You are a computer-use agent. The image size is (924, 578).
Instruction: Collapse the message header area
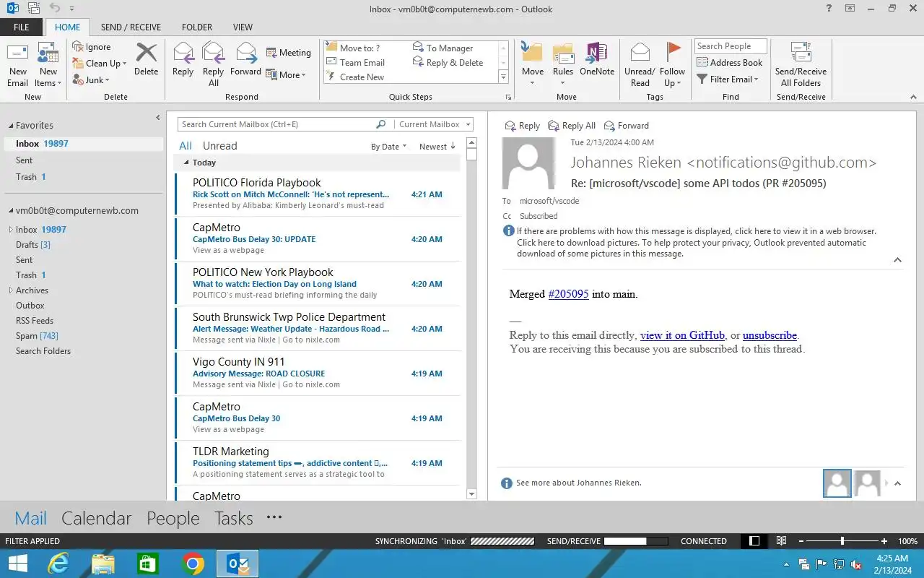tap(897, 260)
